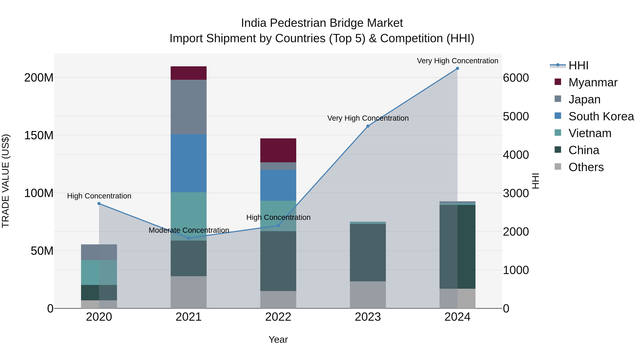Click the subtitle 'Import Shipment by Countries (Top 5) & Competition (HHI)'

(x=322, y=38)
